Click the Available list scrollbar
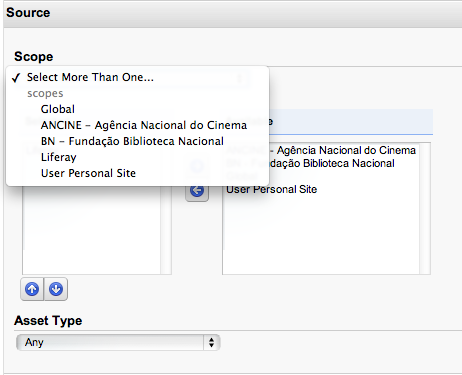The width and height of the screenshot is (462, 375). [425, 209]
